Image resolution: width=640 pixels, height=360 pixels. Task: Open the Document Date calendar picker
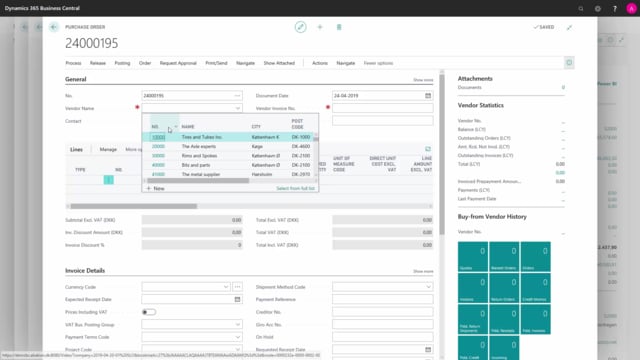428,96
